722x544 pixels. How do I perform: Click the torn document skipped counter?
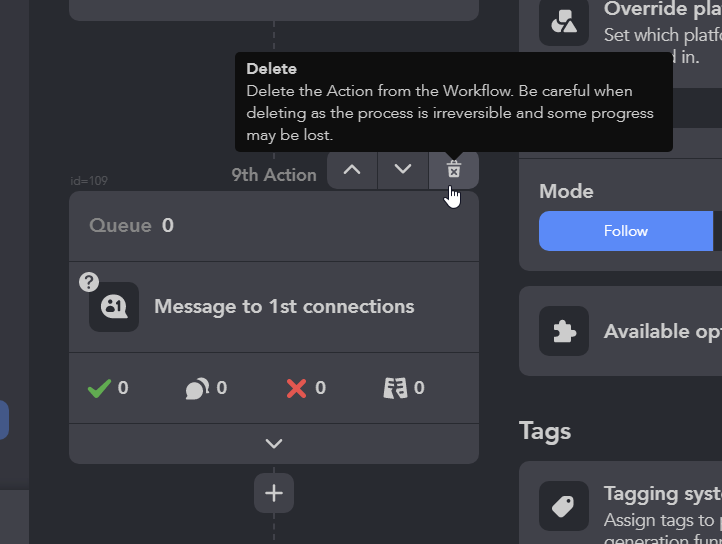pos(404,388)
